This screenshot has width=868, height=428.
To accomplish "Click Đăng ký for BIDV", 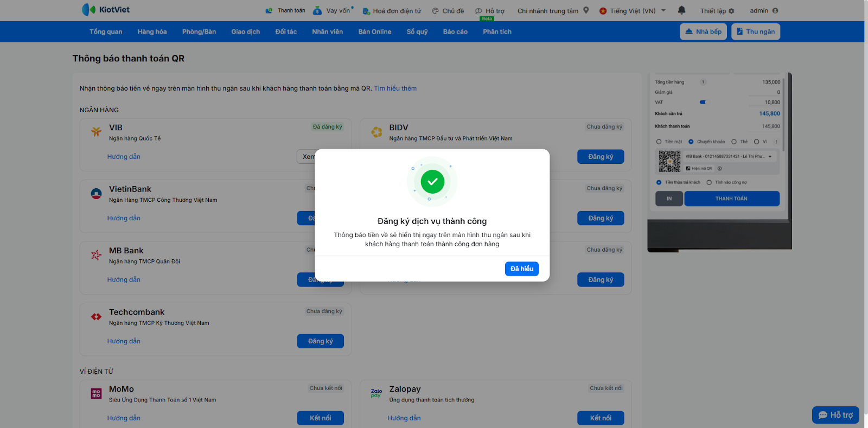I will [x=601, y=157].
